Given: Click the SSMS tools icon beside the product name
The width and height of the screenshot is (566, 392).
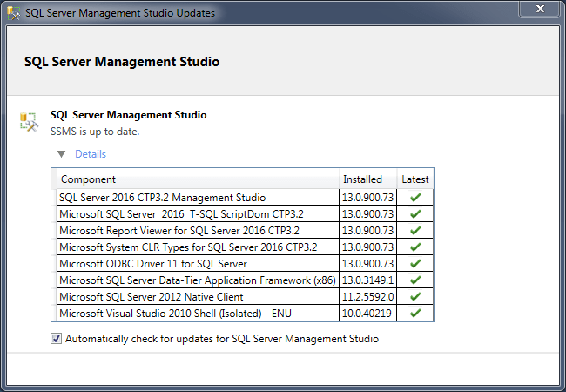Looking at the screenshot, I should click(29, 122).
